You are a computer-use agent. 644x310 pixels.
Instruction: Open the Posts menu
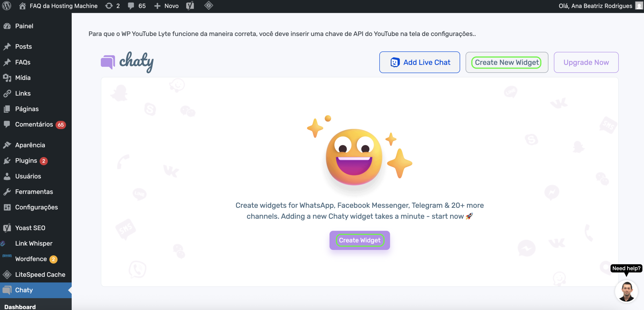[36, 47]
